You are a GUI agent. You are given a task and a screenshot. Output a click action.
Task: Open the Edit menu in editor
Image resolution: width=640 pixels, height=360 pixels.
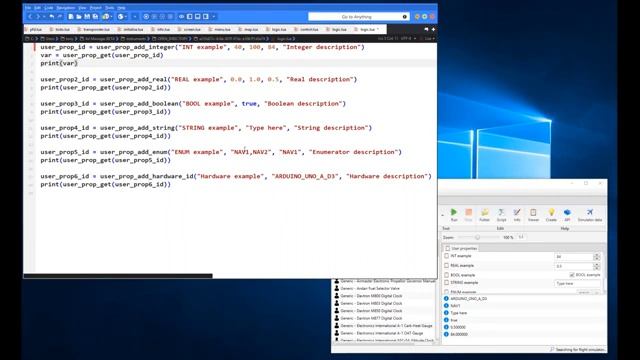(37, 8)
